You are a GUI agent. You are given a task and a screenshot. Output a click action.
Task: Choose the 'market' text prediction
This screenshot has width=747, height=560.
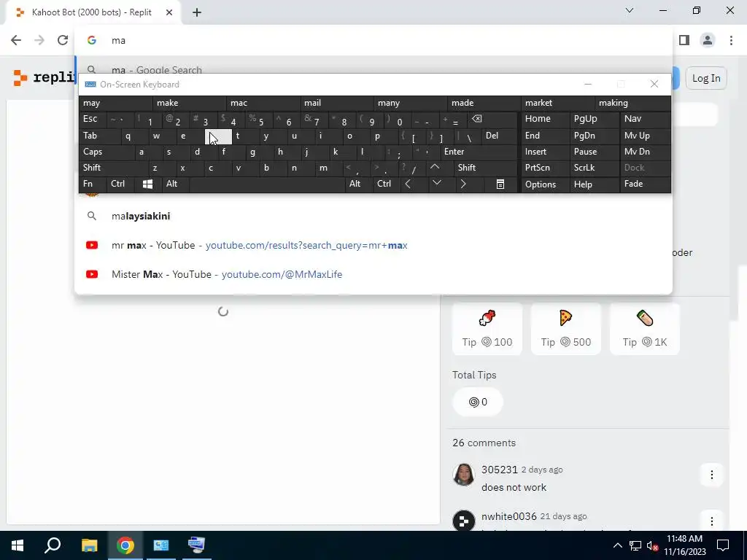pyautogui.click(x=557, y=103)
